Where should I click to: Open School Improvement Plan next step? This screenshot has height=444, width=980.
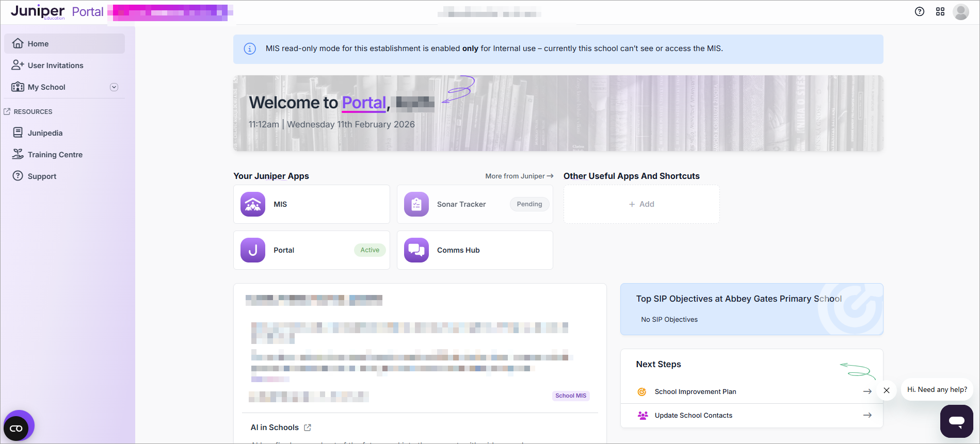pyautogui.click(x=695, y=392)
